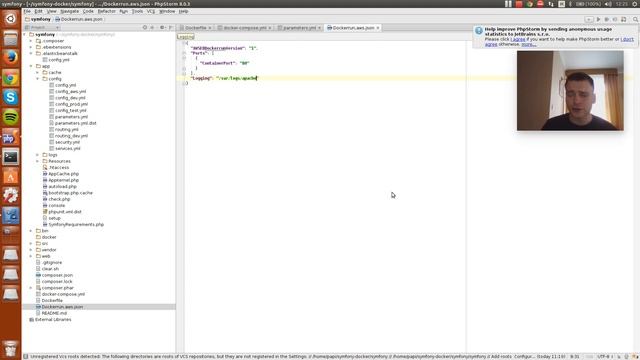The width and height of the screenshot is (640, 360).
Task: Click the tool windows toggle icon in status bar
Action: [x=26, y=357]
